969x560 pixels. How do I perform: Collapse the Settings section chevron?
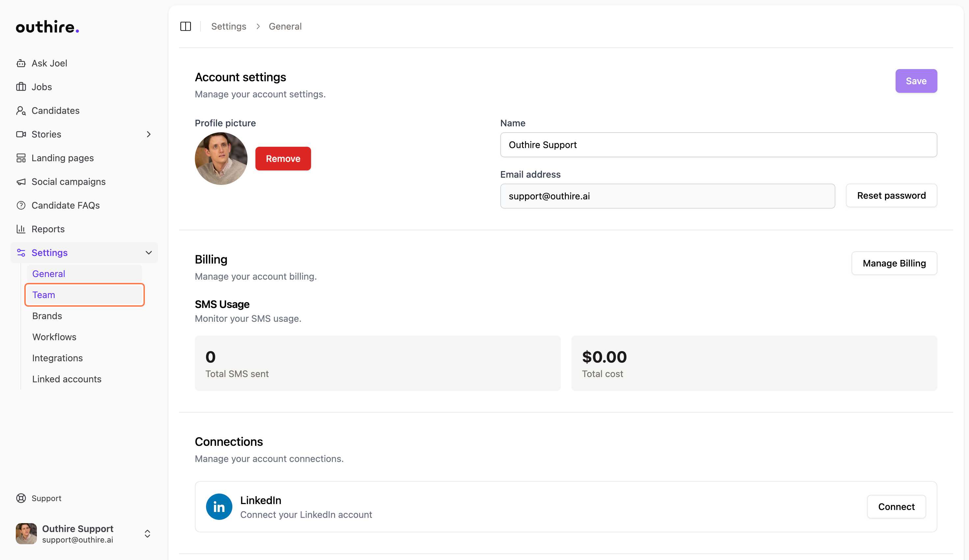click(148, 252)
